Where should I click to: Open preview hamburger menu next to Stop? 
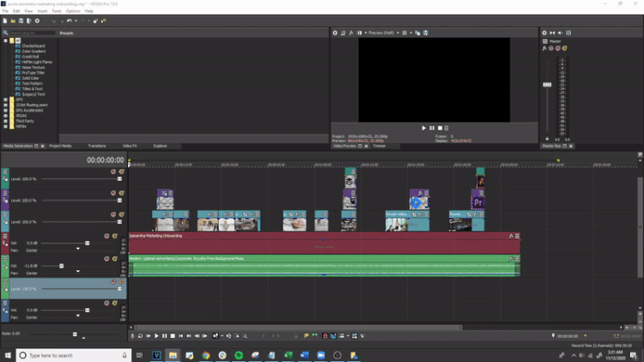[x=447, y=128]
